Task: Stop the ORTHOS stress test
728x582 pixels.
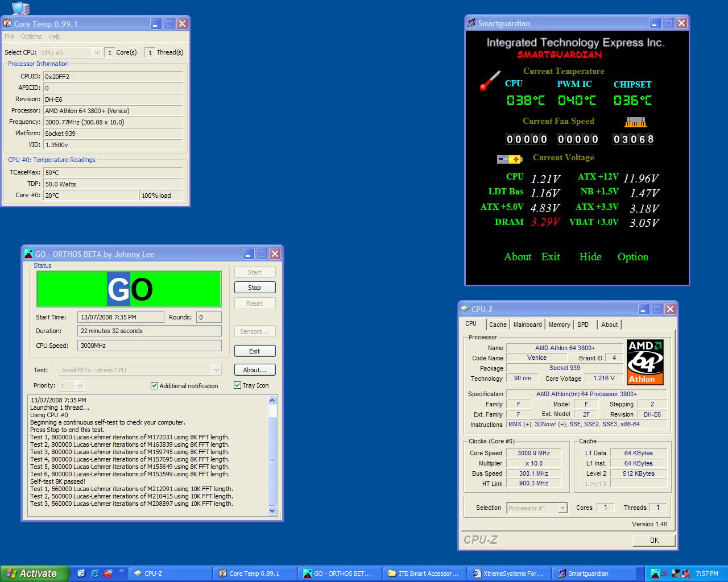Action: pyautogui.click(x=255, y=288)
